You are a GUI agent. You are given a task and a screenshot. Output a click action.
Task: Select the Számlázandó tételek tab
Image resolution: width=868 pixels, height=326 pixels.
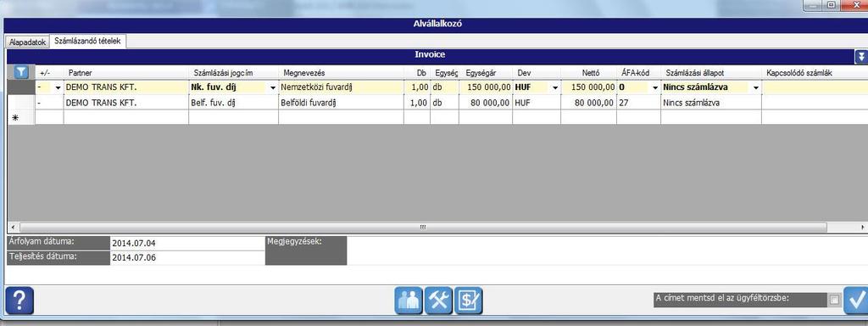[88, 41]
